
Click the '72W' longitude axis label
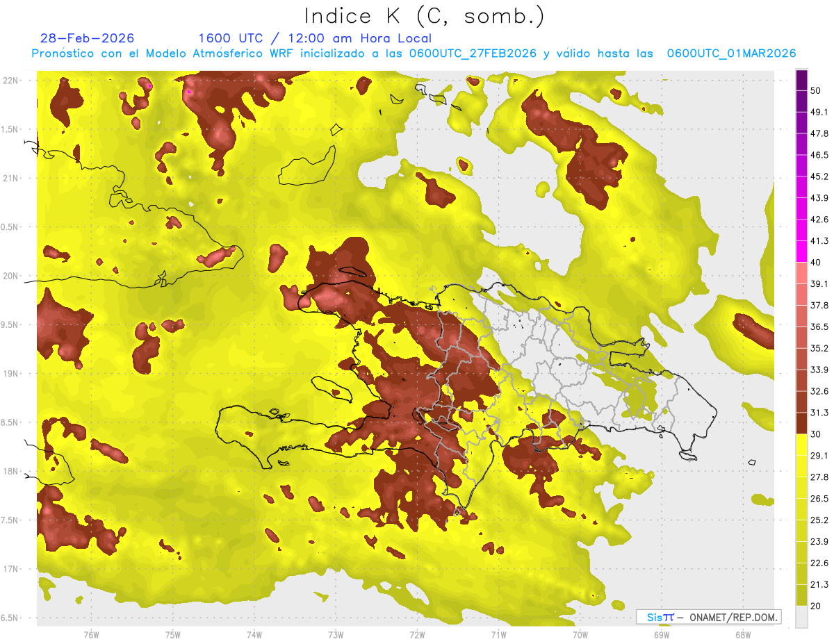click(x=417, y=635)
